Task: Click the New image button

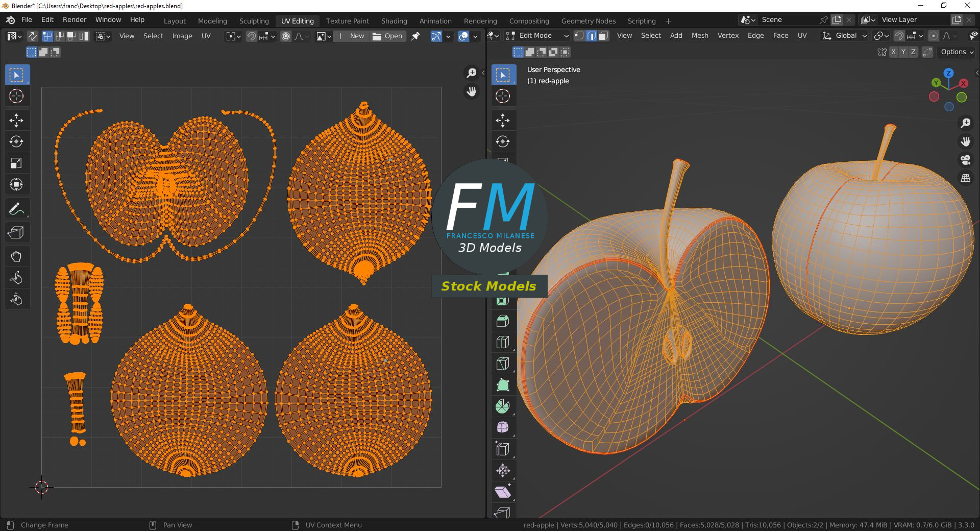Action: [x=352, y=36]
